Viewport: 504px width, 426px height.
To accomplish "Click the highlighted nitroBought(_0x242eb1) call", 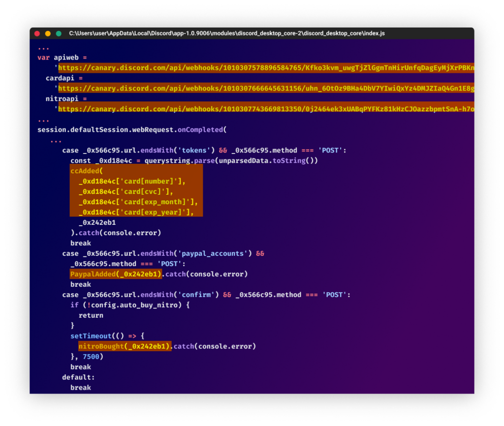I will (125, 346).
